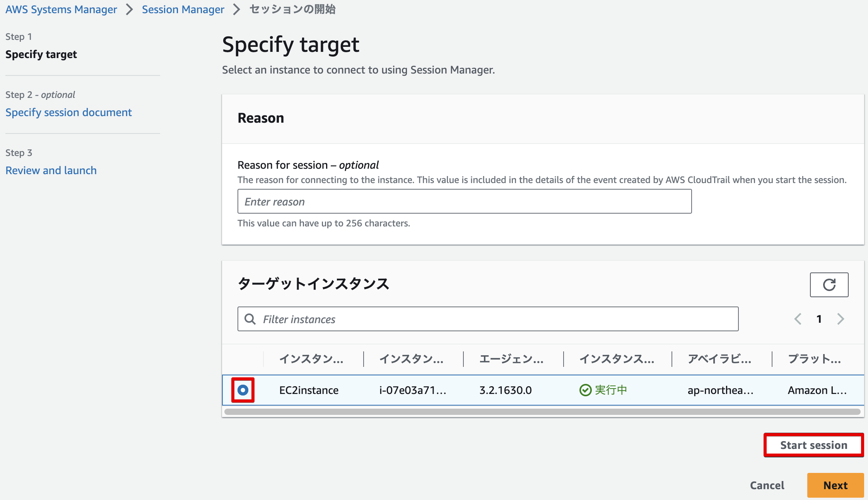Open Review and launch step
Screen dimensions: 868x500
tap(51, 170)
